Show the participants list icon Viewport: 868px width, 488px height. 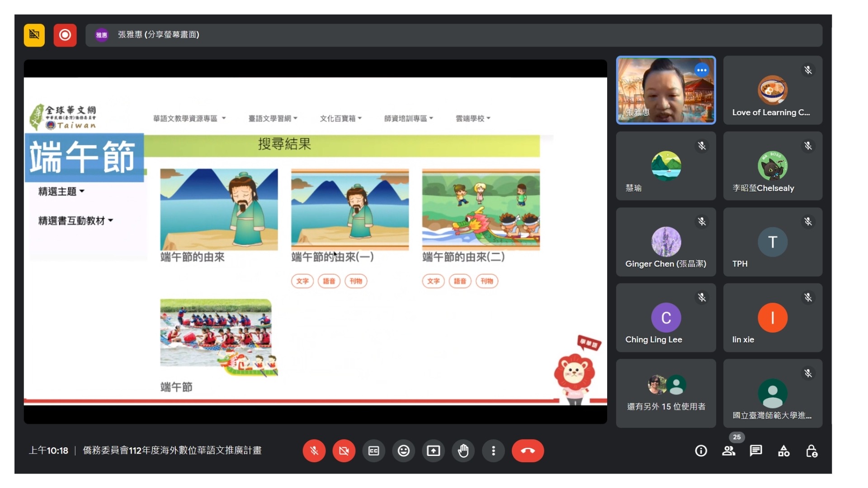point(728,450)
